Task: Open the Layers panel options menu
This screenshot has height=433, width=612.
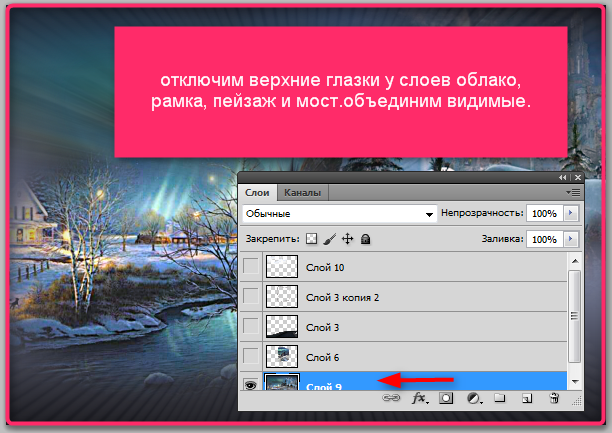Action: pyautogui.click(x=573, y=192)
